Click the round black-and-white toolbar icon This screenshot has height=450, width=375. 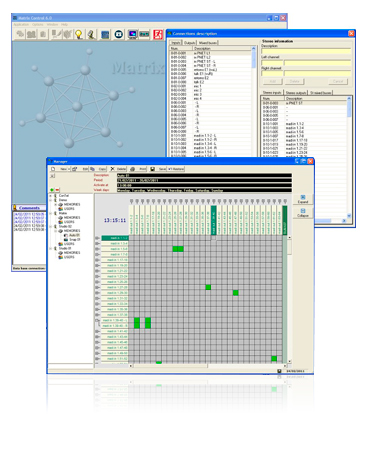coord(119,34)
